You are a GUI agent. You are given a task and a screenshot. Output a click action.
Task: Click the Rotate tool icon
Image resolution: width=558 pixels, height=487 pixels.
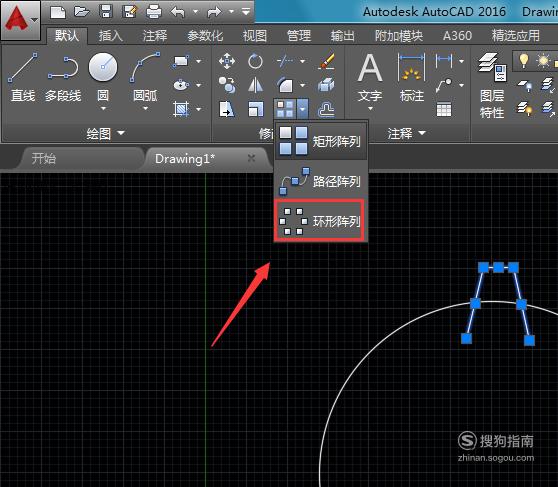[256, 61]
